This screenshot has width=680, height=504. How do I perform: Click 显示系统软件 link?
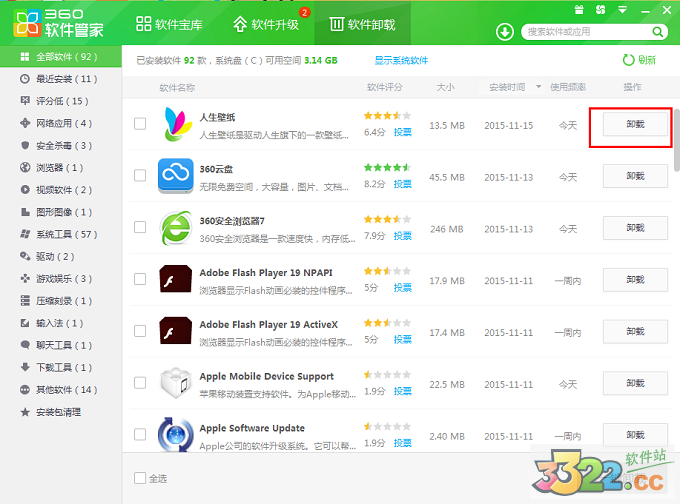point(401,60)
